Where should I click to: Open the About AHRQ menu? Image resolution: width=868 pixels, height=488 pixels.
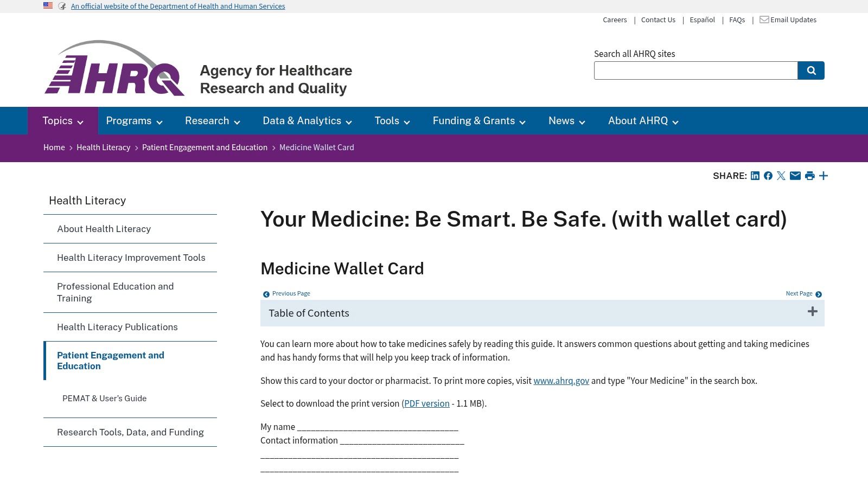click(643, 120)
